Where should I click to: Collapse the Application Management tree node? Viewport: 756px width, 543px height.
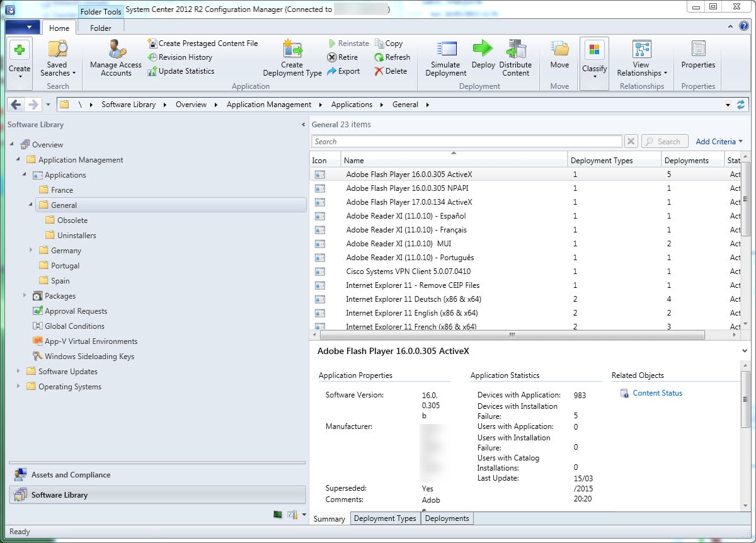pos(19,159)
